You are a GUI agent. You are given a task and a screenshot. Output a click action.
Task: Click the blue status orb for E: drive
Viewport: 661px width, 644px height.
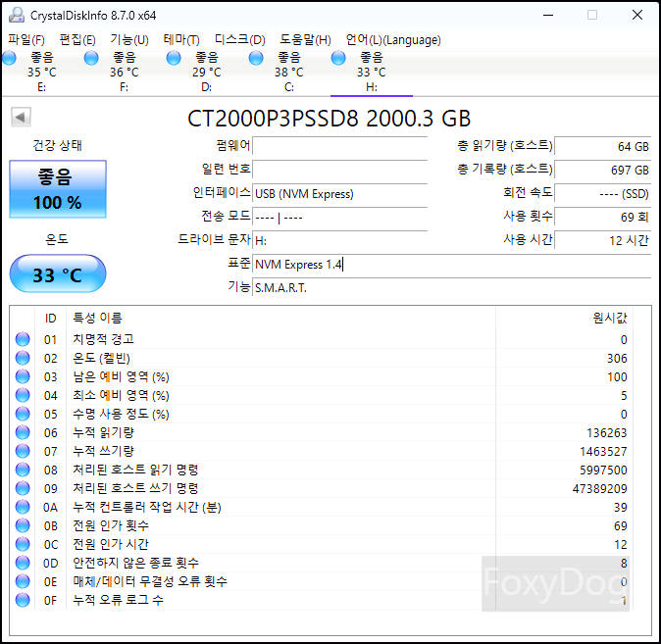click(x=9, y=58)
